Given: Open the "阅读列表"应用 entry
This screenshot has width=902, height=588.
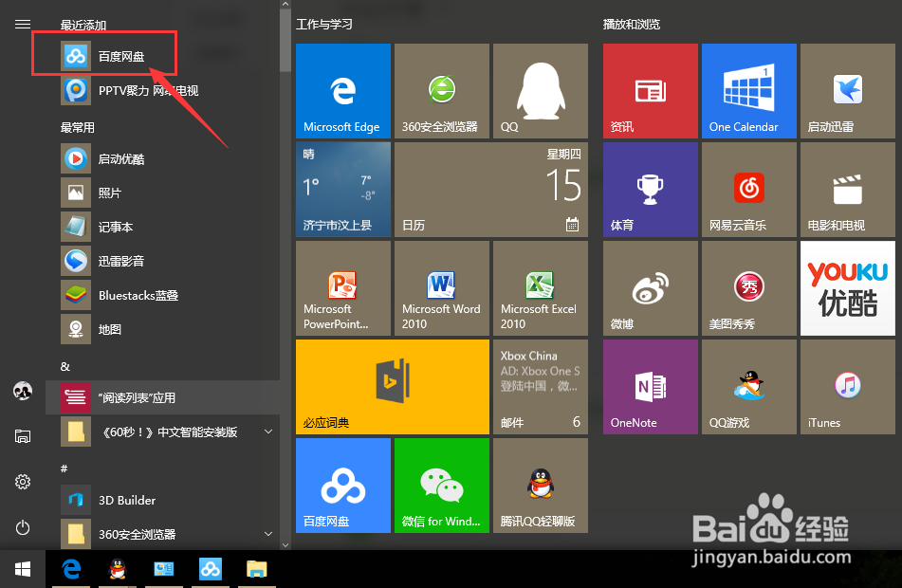Looking at the screenshot, I should pyautogui.click(x=163, y=397).
